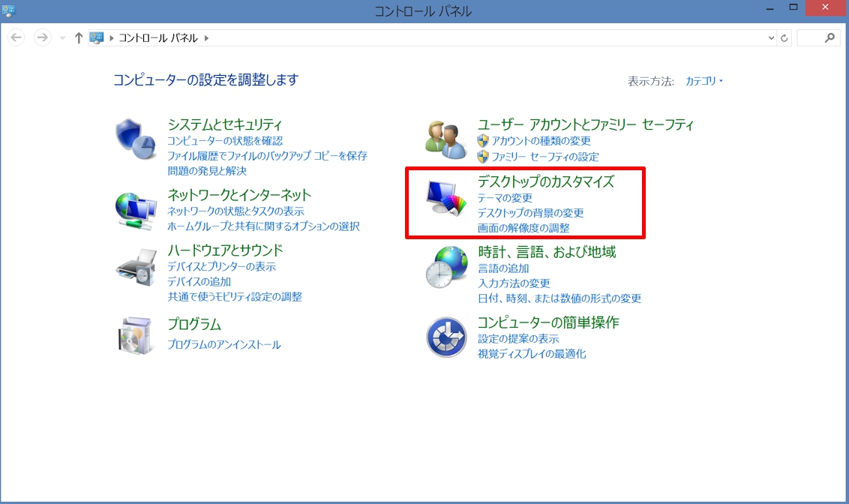Click 視覚ディスプレイの最適化 link
The width and height of the screenshot is (849, 504).
[532, 353]
